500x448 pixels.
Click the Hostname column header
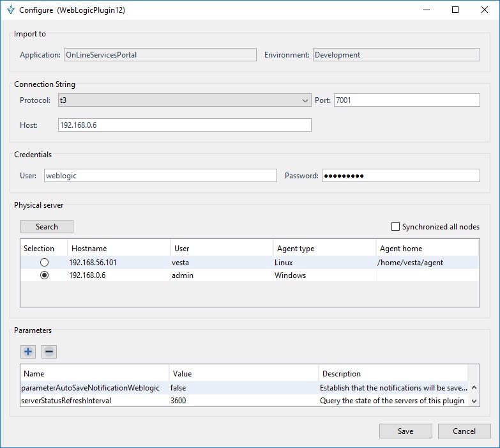[x=119, y=248]
